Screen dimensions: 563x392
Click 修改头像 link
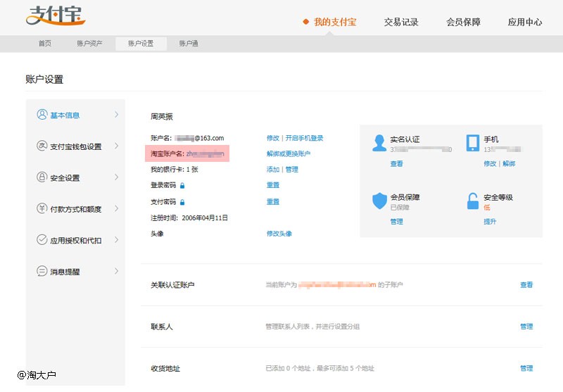click(x=279, y=234)
